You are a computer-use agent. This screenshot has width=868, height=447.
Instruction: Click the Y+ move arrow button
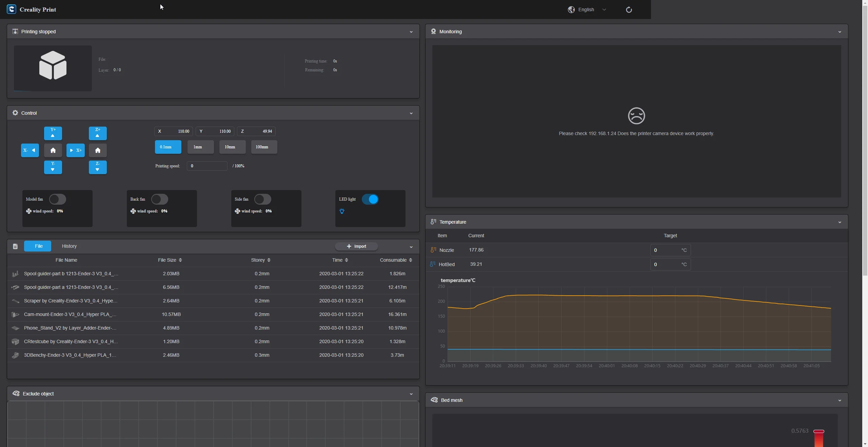(x=53, y=133)
